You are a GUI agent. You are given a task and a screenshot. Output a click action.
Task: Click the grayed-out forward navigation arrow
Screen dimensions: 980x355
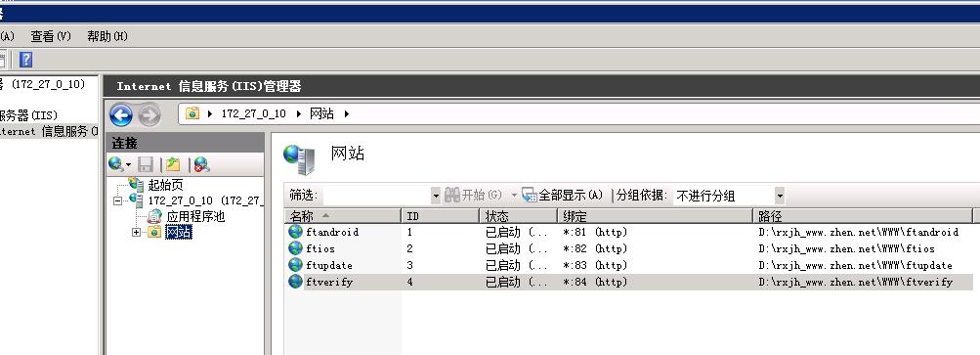tap(149, 115)
